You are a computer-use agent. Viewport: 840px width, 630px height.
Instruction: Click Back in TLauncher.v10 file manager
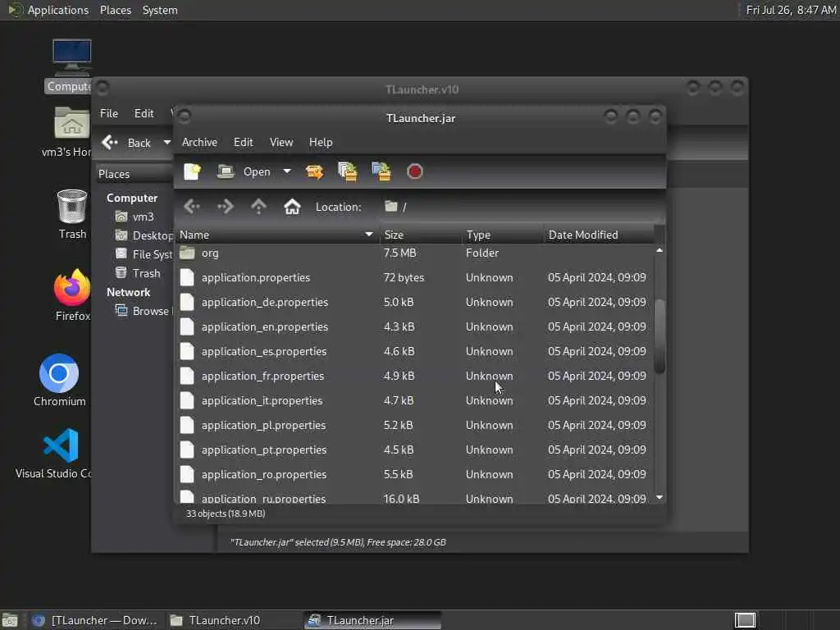127,143
